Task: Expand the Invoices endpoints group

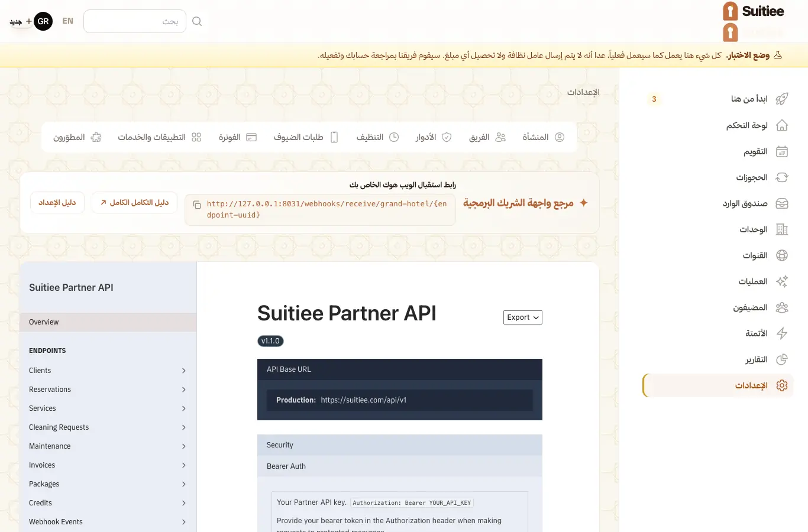Action: click(x=108, y=465)
